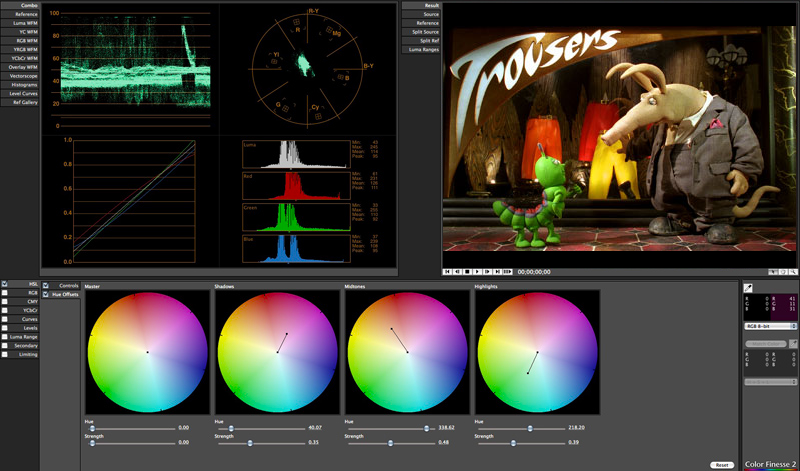This screenshot has height=471, width=800.
Task: Enable the Limiting checkbox
Action: [5, 354]
